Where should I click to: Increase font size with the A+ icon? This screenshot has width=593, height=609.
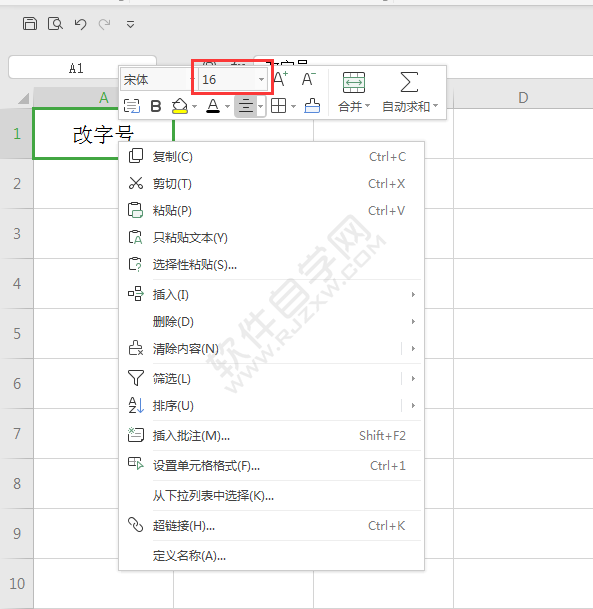pos(281,79)
